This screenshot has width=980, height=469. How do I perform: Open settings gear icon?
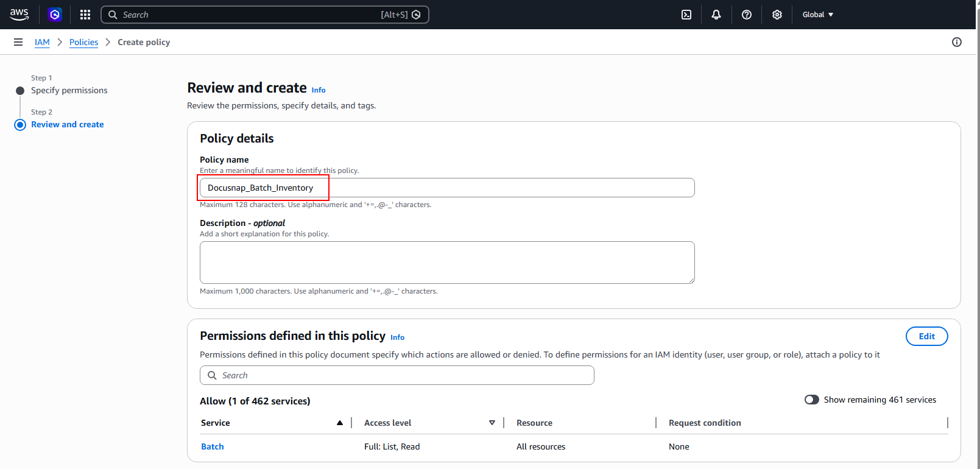[777, 15]
